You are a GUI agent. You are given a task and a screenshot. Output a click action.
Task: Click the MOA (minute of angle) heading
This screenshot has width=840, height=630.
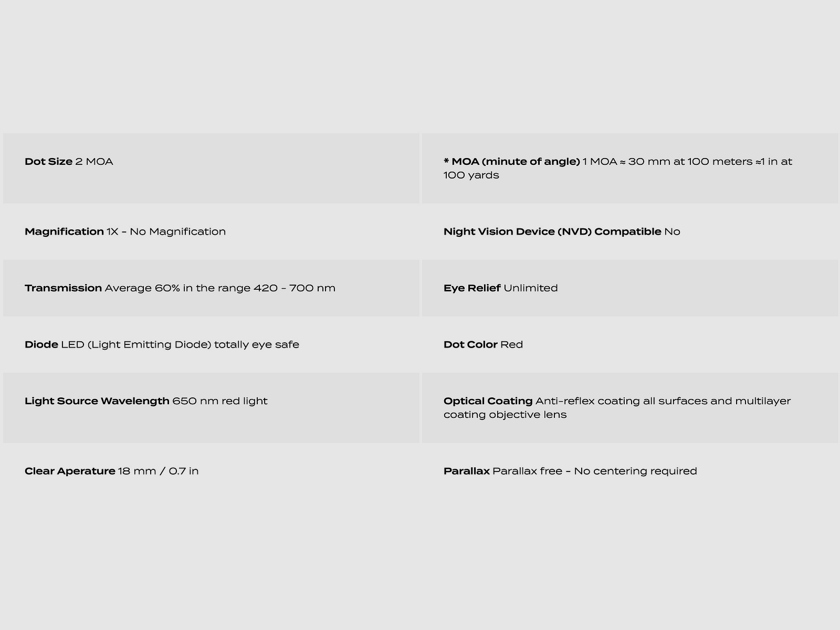tap(512, 162)
